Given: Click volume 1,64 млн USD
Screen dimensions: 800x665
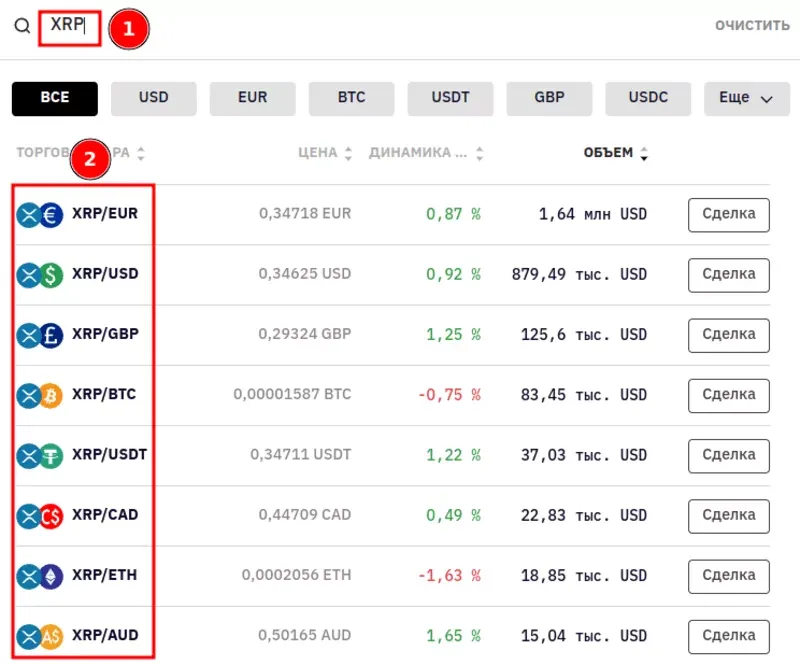Looking at the screenshot, I should click(x=593, y=214).
